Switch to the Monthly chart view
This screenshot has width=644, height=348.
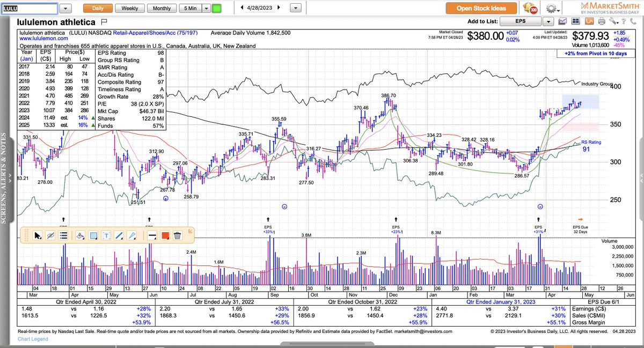[162, 9]
